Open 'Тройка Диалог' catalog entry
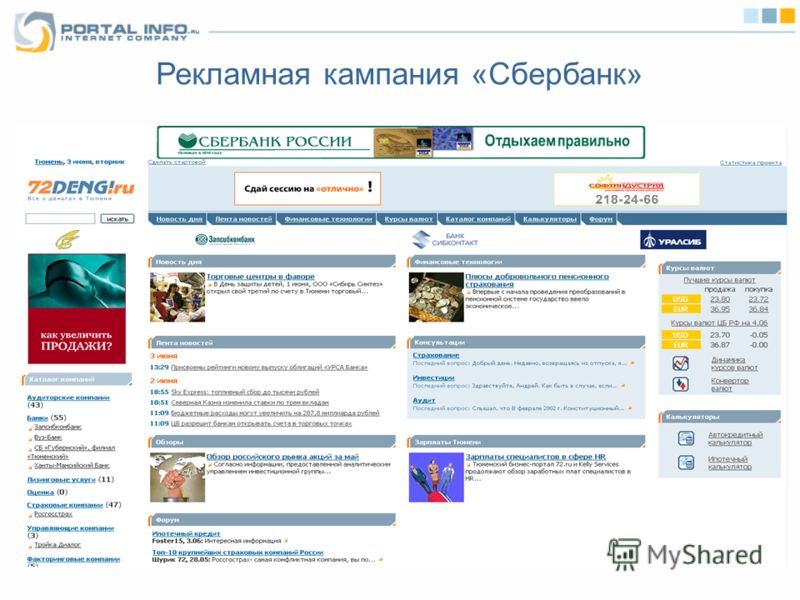 pyautogui.click(x=57, y=545)
